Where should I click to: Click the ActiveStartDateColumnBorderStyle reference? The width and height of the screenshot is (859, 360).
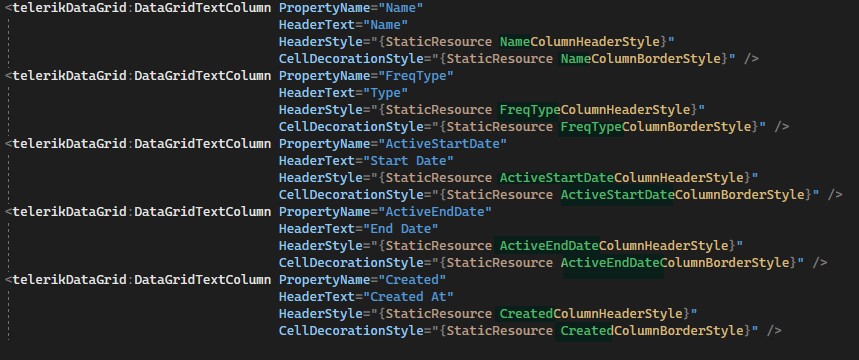coord(683,195)
